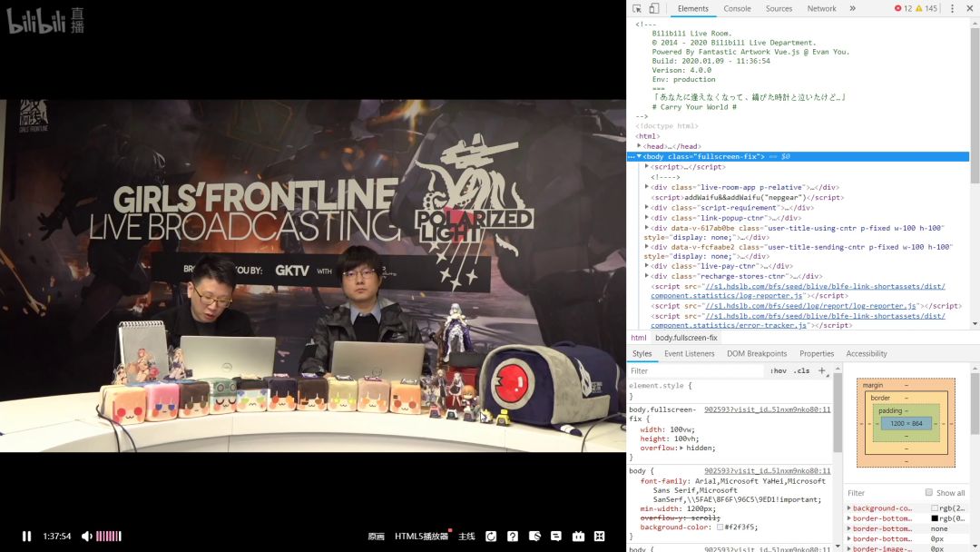The height and width of the screenshot is (552, 980).
Task: Open the error-tracker.js script link
Action: pos(799,320)
